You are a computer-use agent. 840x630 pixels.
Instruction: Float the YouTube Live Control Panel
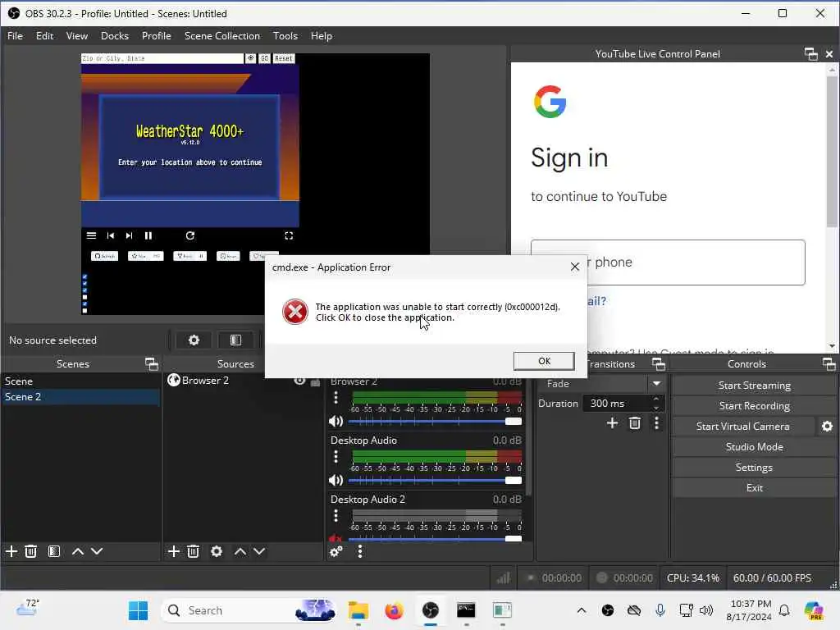coord(811,53)
